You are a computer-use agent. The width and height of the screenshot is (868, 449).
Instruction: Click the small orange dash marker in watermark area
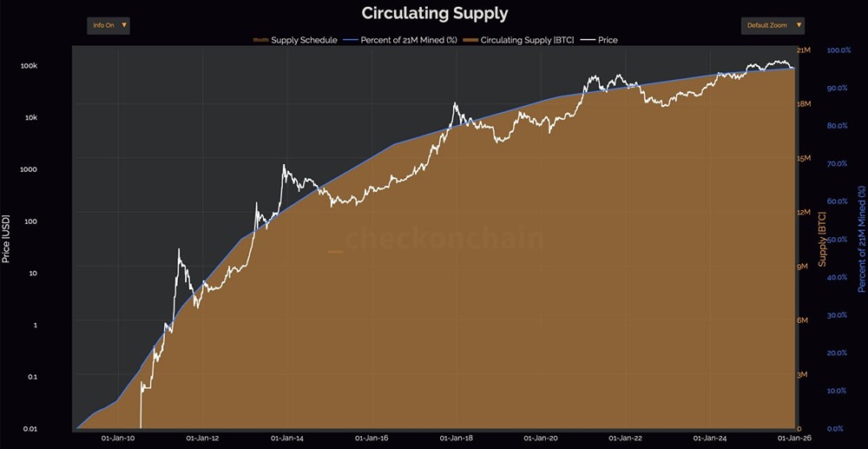[x=336, y=252]
